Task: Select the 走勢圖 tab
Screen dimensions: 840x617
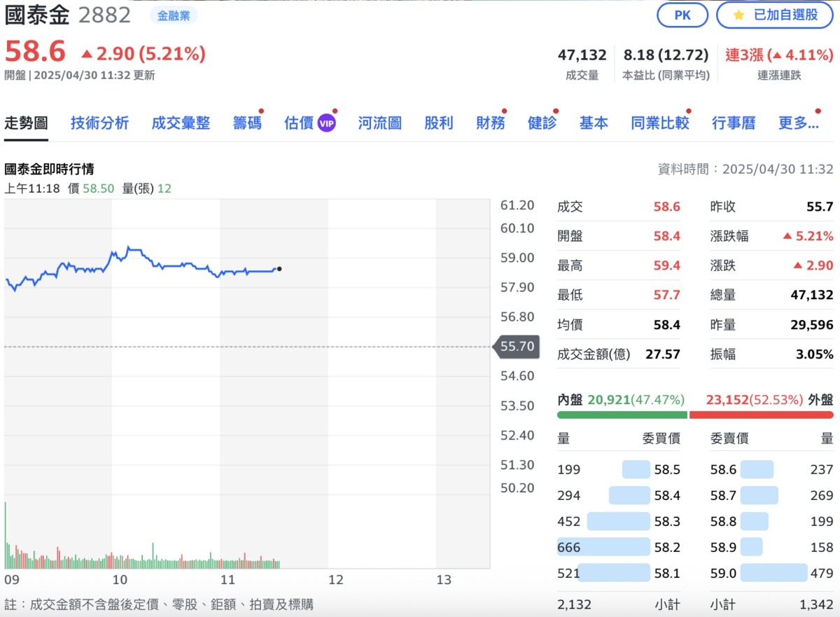Action: click(27, 123)
